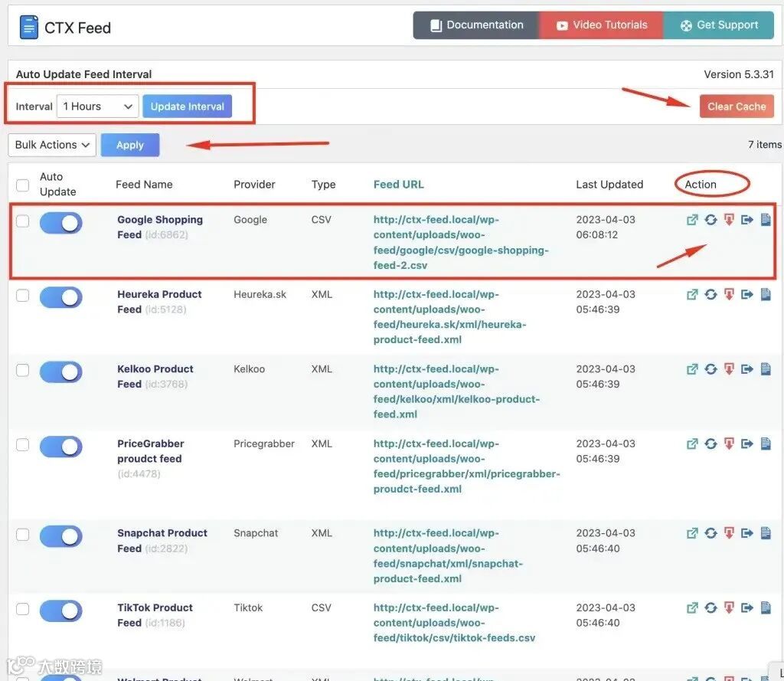
Task: Open the Bulk Actions dropdown
Action: coord(52,145)
